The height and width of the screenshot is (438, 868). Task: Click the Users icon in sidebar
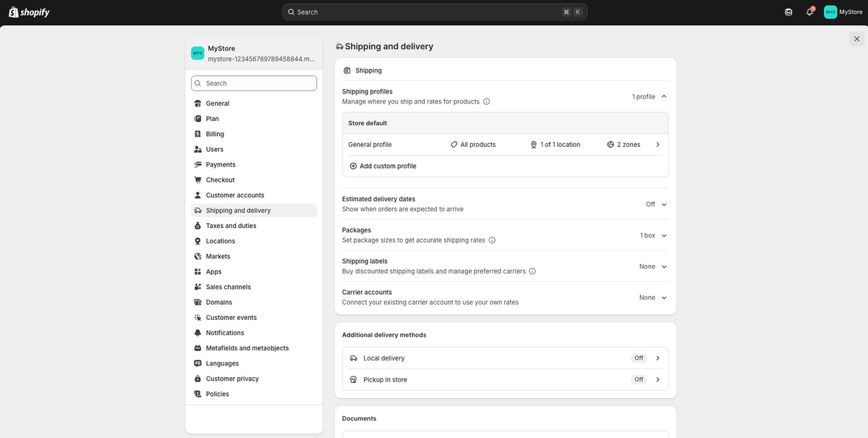(x=198, y=149)
